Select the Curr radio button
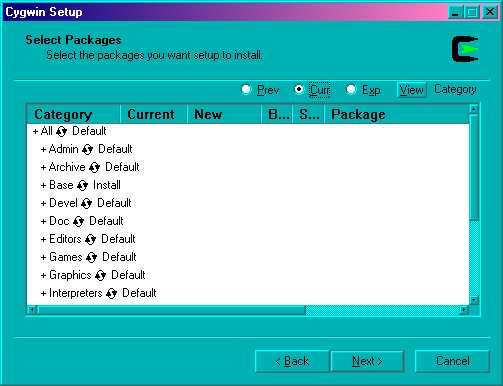Image resolution: width=503 pixels, height=386 pixels. pos(299,89)
